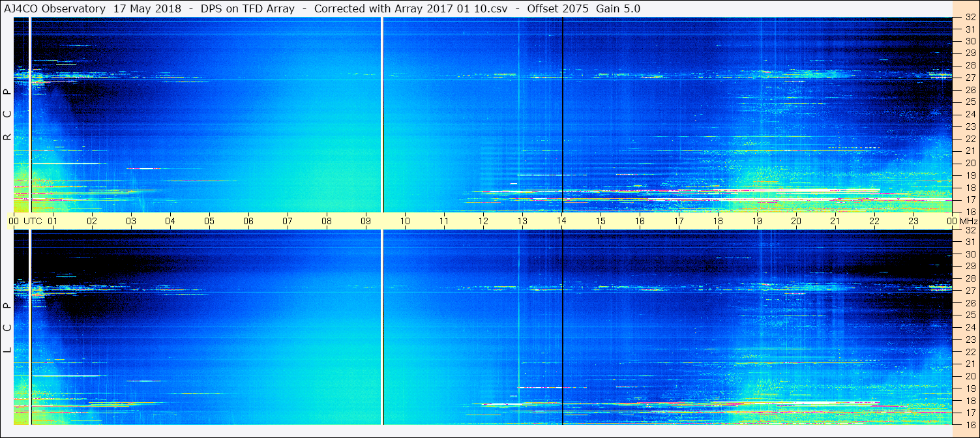Click the 18 MHz label of RCP panel
The width and height of the screenshot is (980, 438).
coord(970,188)
